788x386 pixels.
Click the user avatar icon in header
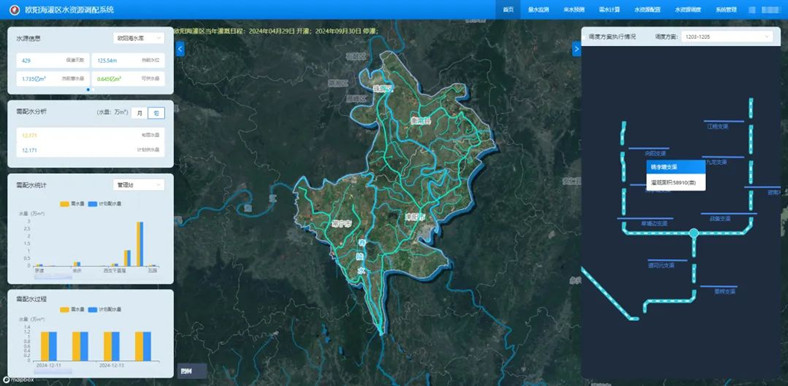752,10
